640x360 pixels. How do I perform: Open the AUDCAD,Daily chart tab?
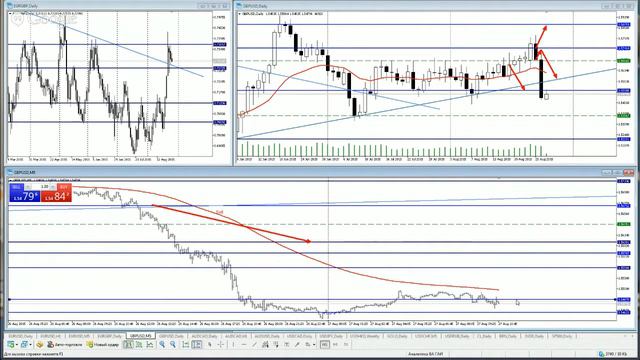coord(204,336)
